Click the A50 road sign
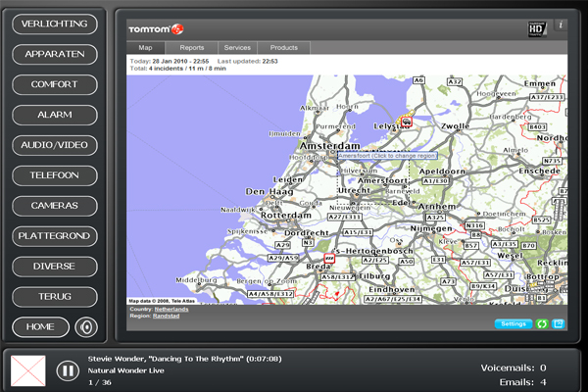 (x=407, y=262)
